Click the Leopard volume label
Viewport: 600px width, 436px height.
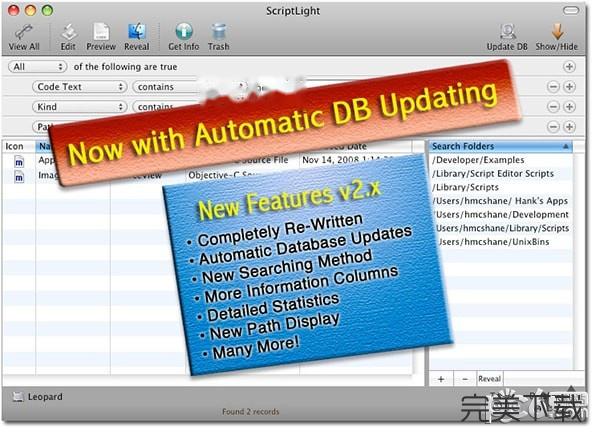pyautogui.click(x=45, y=397)
